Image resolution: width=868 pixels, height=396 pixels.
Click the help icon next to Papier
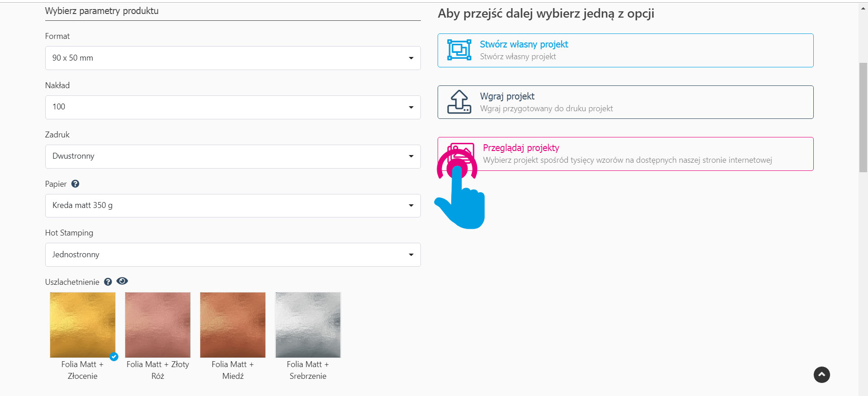[x=75, y=184]
